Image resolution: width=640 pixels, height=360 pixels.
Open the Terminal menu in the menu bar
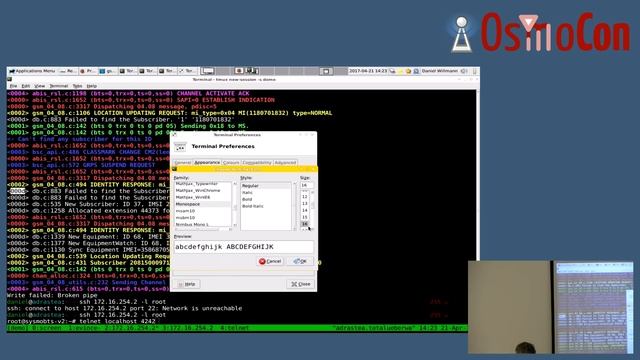[59, 86]
